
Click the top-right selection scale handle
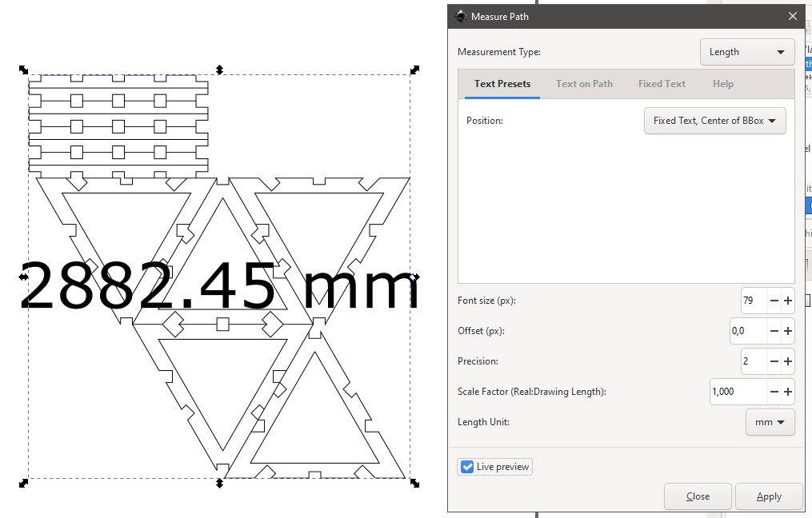pyautogui.click(x=415, y=70)
